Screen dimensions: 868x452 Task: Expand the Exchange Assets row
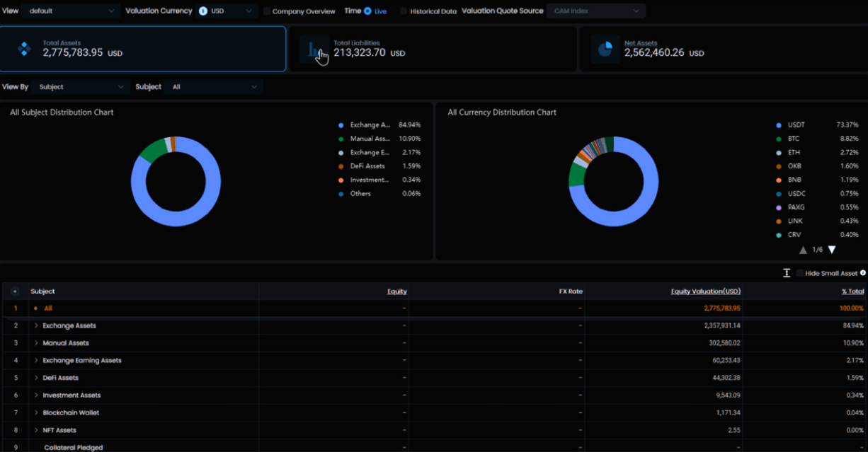[36, 326]
